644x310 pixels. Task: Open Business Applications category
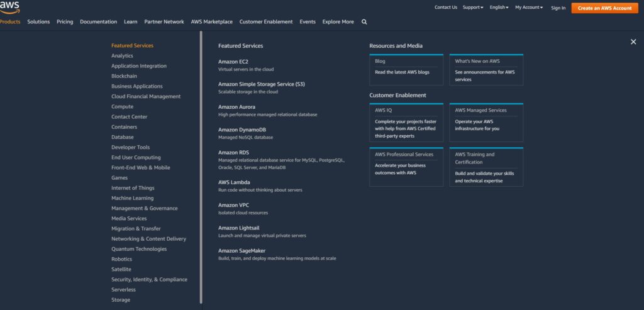pos(136,86)
